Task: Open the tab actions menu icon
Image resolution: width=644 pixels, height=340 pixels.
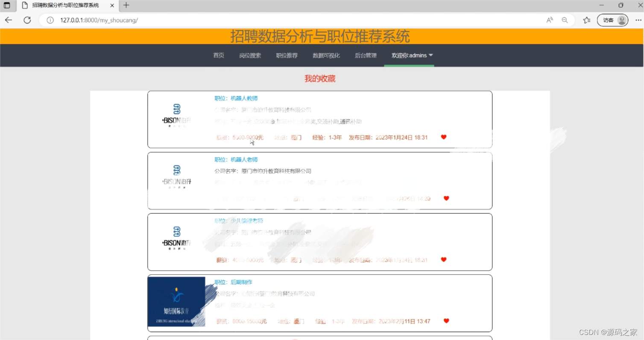Action: (7, 6)
